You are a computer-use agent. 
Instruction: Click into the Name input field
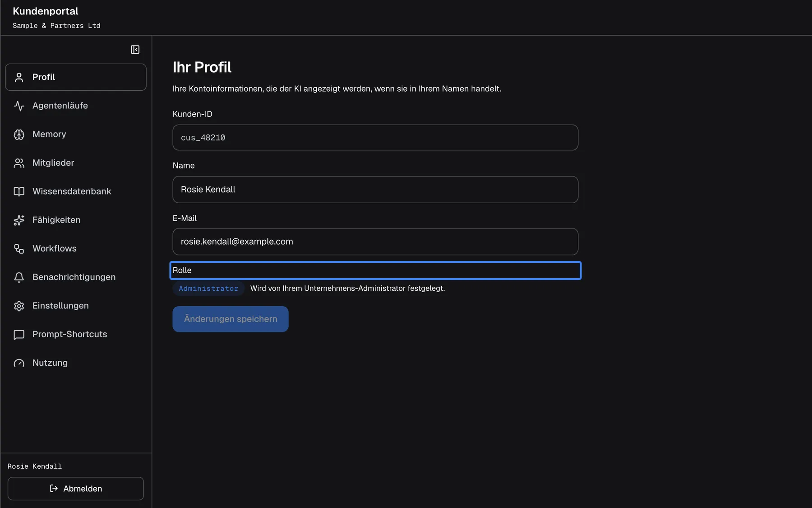point(375,190)
